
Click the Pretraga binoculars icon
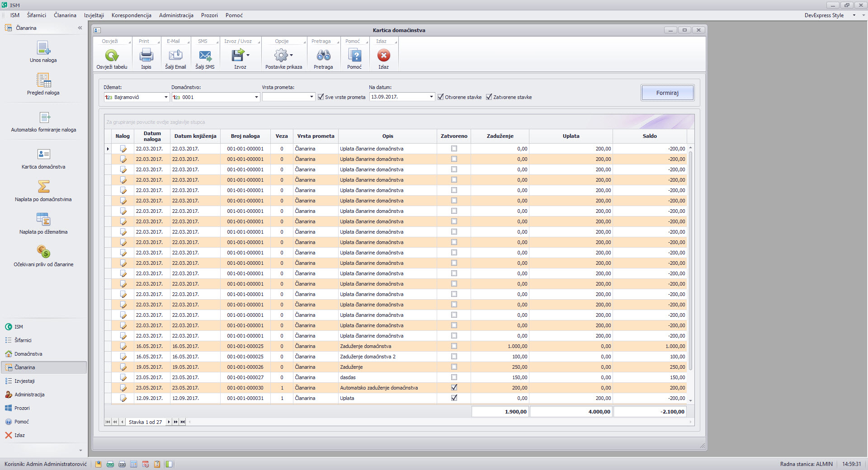pyautogui.click(x=323, y=56)
